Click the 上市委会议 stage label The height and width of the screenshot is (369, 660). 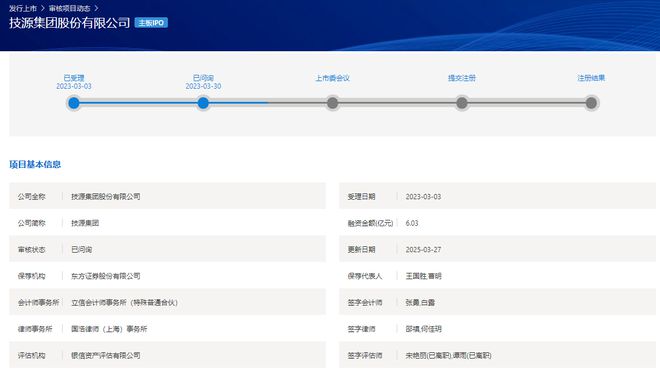pos(333,78)
